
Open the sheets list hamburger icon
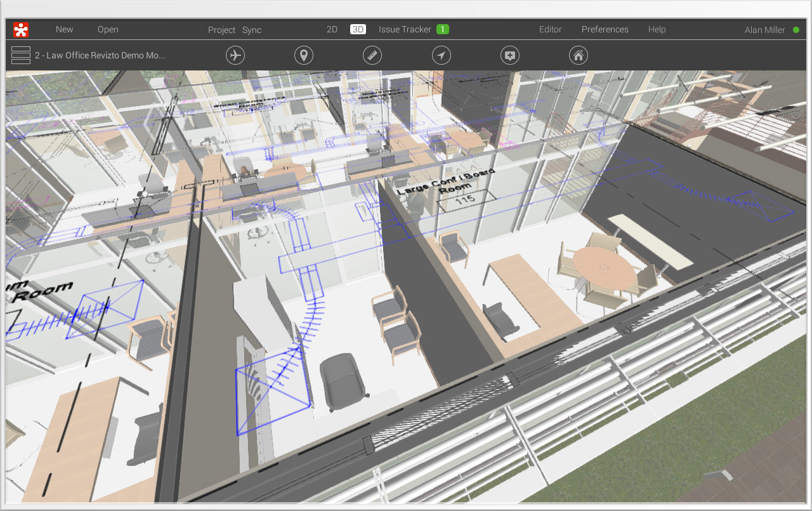click(x=20, y=55)
